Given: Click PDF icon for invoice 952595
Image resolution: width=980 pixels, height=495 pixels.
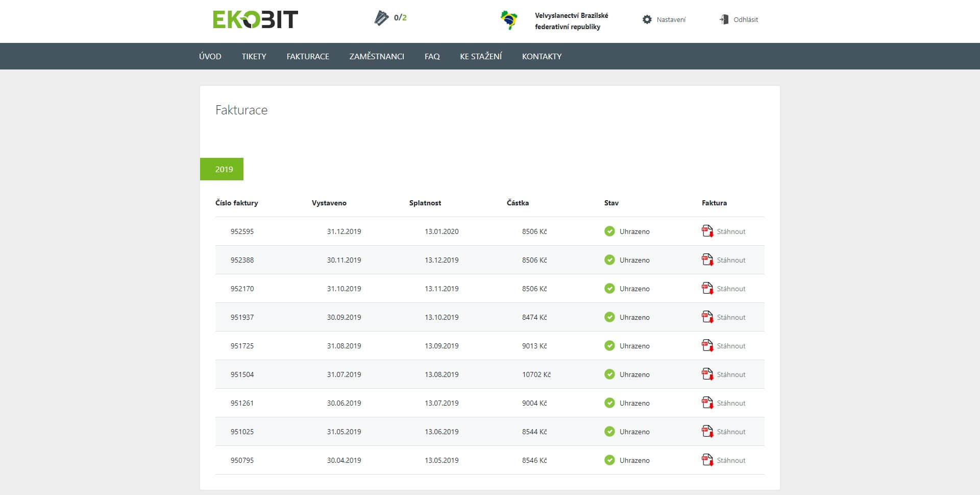Looking at the screenshot, I should tap(707, 231).
